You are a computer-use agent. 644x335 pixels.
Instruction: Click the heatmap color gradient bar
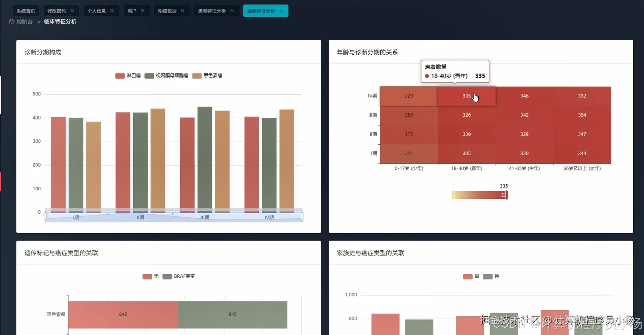[x=479, y=195]
